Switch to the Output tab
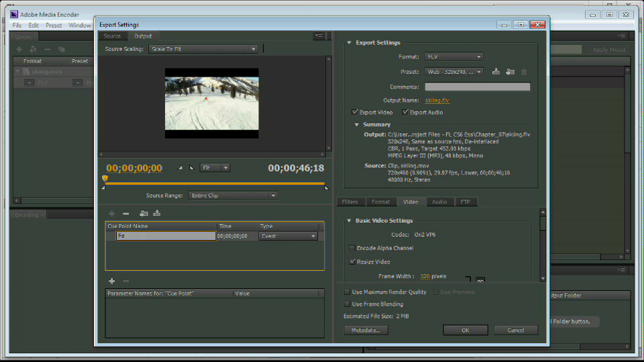 143,36
